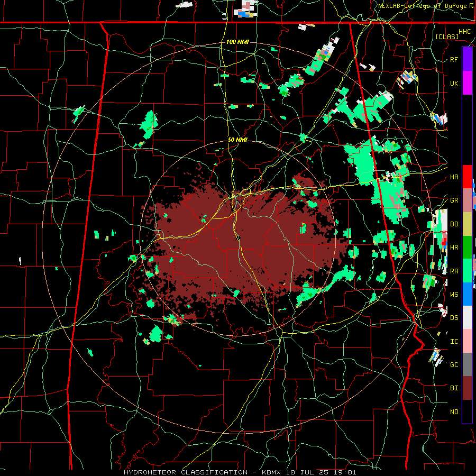Click the 100 NMI range ring label
Image resolution: width=476 pixels, height=476 pixels.
(237, 42)
